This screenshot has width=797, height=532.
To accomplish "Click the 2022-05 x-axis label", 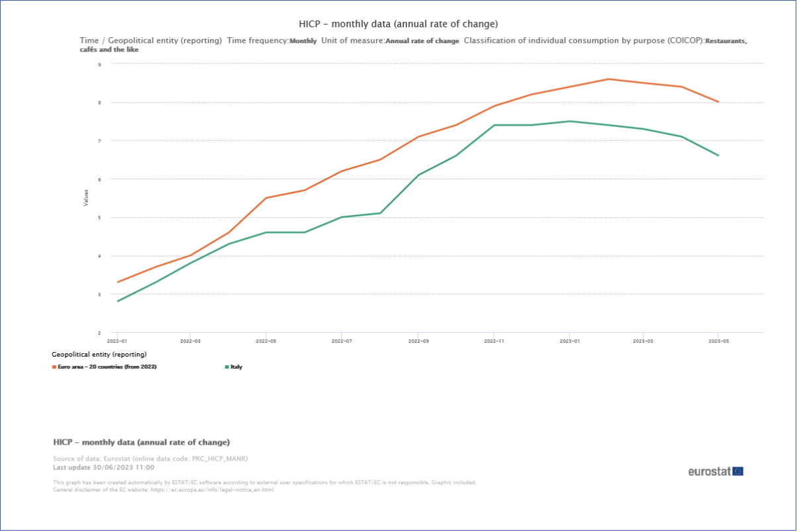I will point(266,341).
